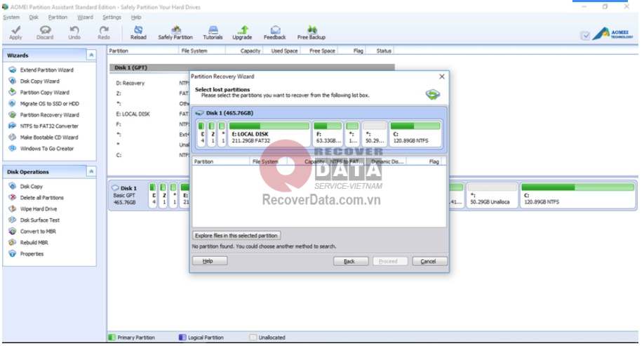The height and width of the screenshot is (346, 644).
Task: Click the dialog's Help button
Action: click(x=210, y=261)
